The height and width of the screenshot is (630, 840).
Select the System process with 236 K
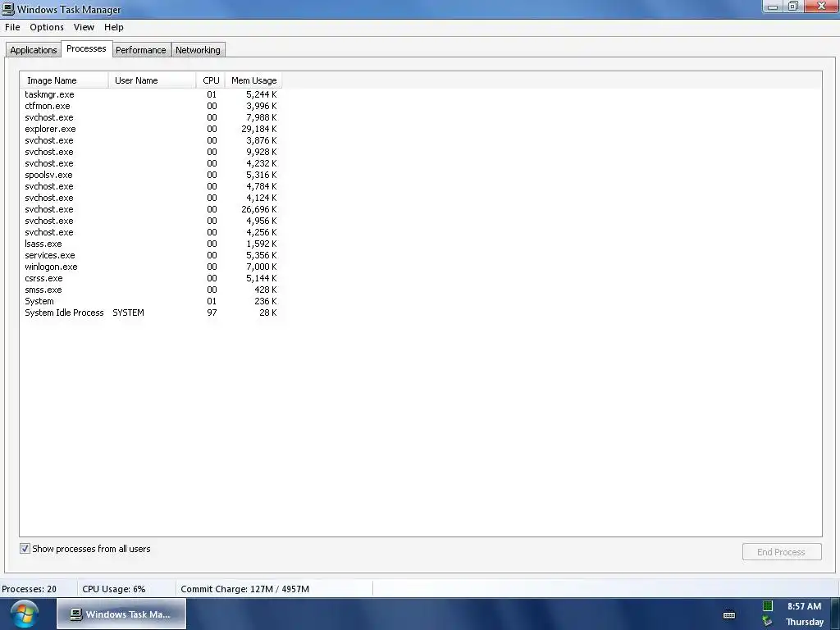(151, 301)
